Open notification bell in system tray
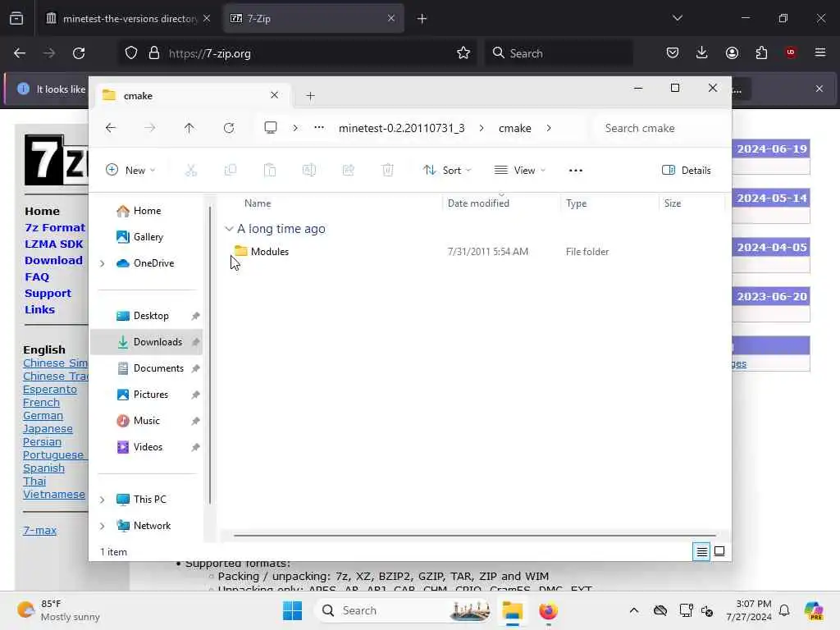This screenshot has width=840, height=630. [784, 610]
